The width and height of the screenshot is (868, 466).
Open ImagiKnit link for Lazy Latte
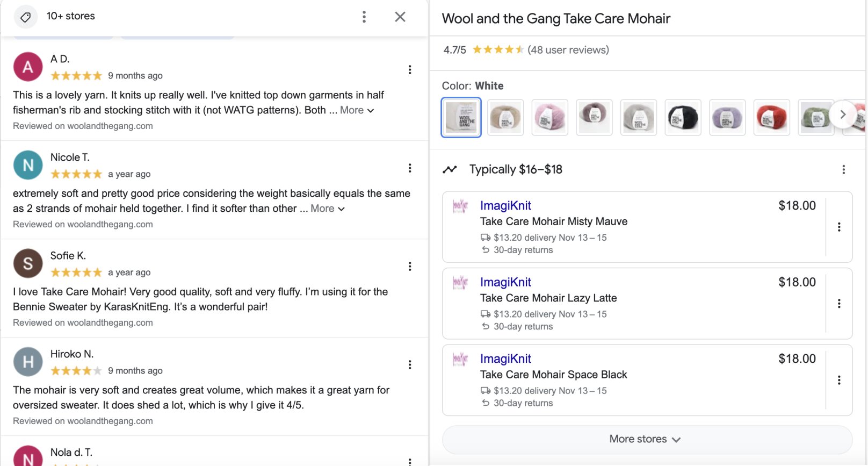[505, 282]
